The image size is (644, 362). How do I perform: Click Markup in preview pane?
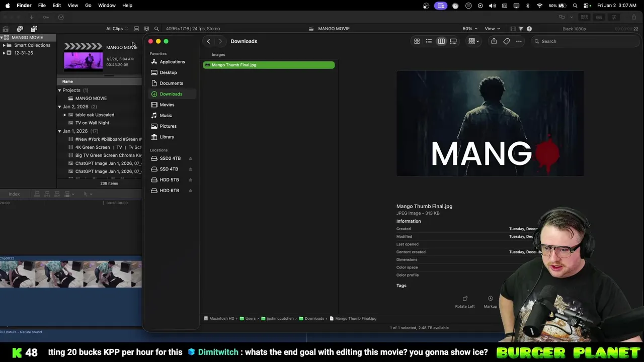click(490, 302)
